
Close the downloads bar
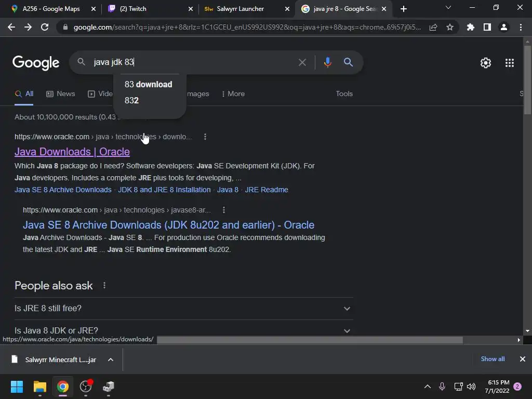[523, 359]
